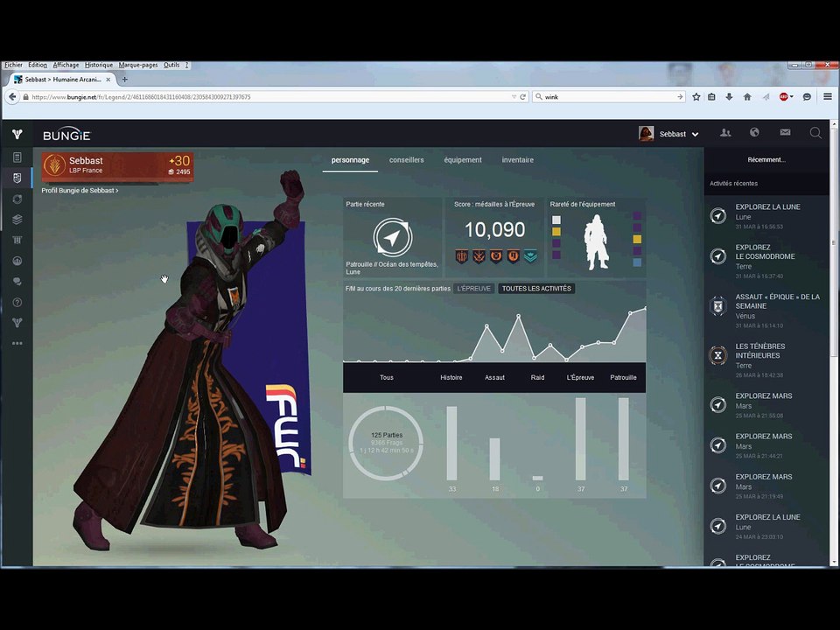Select the Raid activity column
Image resolution: width=840 pixels, height=630 pixels.
537,377
